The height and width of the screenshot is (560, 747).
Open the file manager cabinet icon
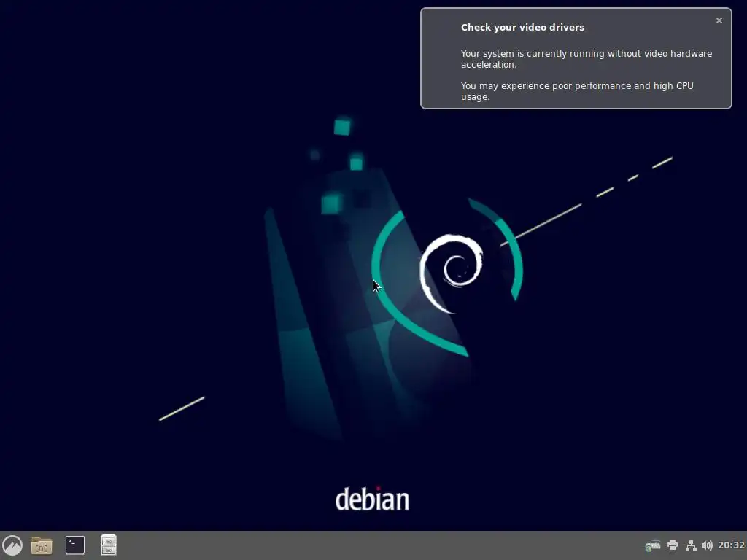point(109,545)
